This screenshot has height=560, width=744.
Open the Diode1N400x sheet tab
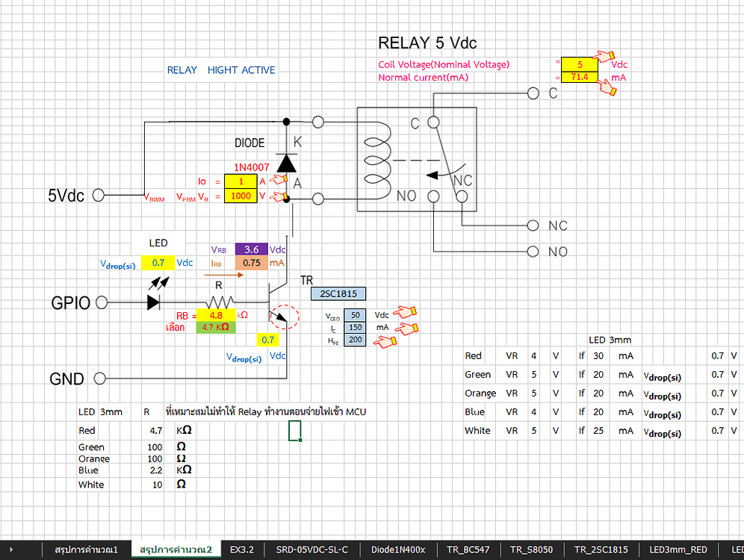click(398, 550)
